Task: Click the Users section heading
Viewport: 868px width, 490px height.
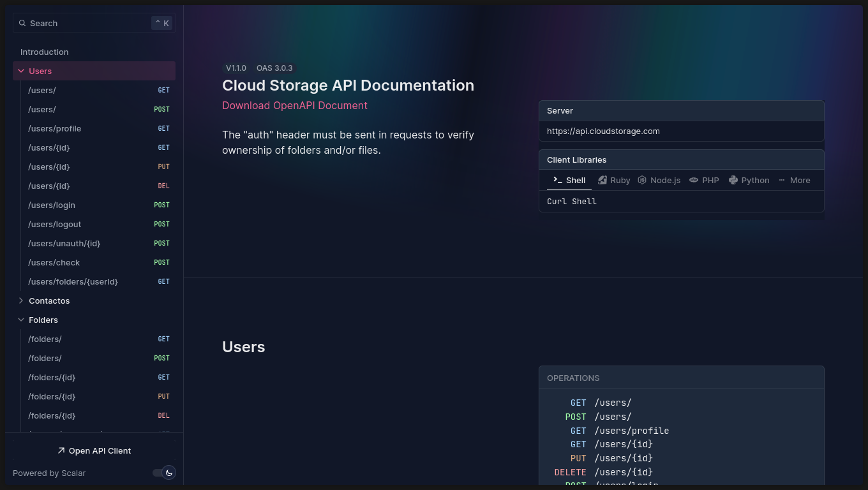Action: point(243,346)
